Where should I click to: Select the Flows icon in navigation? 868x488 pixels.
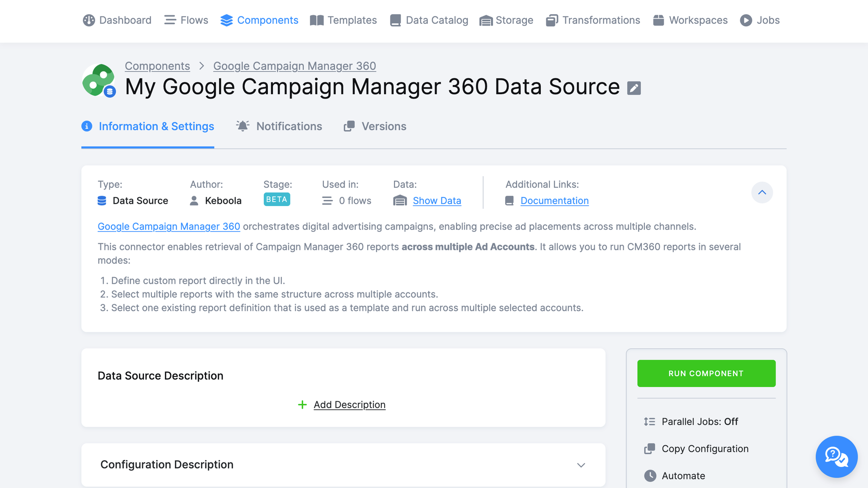(186, 20)
